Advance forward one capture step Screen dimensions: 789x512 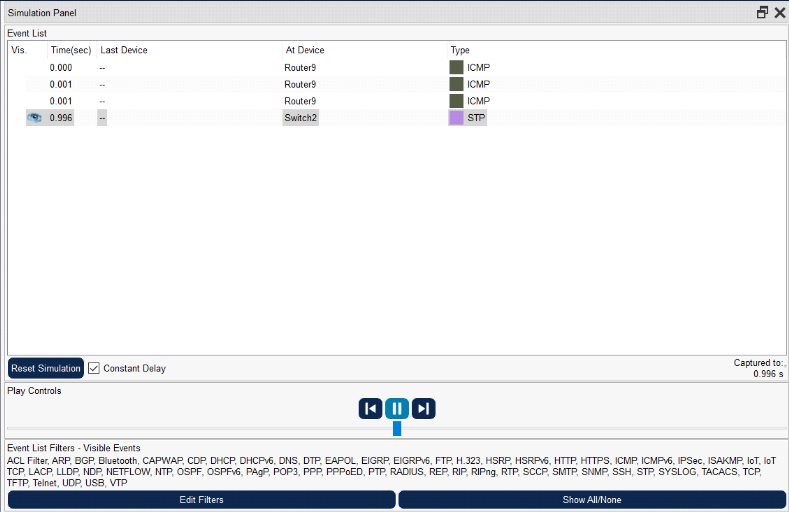(x=424, y=408)
